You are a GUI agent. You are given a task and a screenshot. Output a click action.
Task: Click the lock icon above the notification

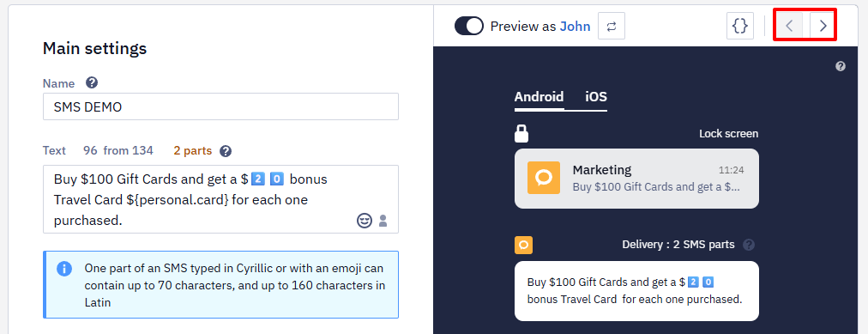[x=521, y=133]
